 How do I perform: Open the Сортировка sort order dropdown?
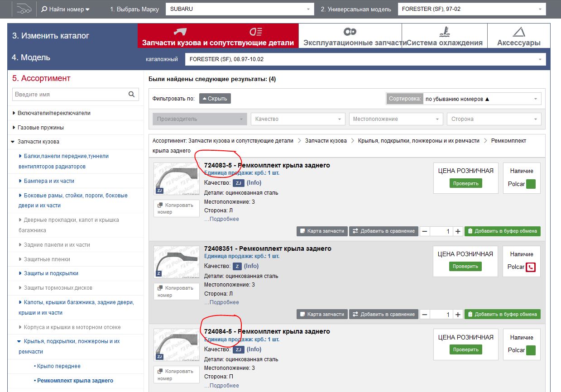[x=482, y=99]
